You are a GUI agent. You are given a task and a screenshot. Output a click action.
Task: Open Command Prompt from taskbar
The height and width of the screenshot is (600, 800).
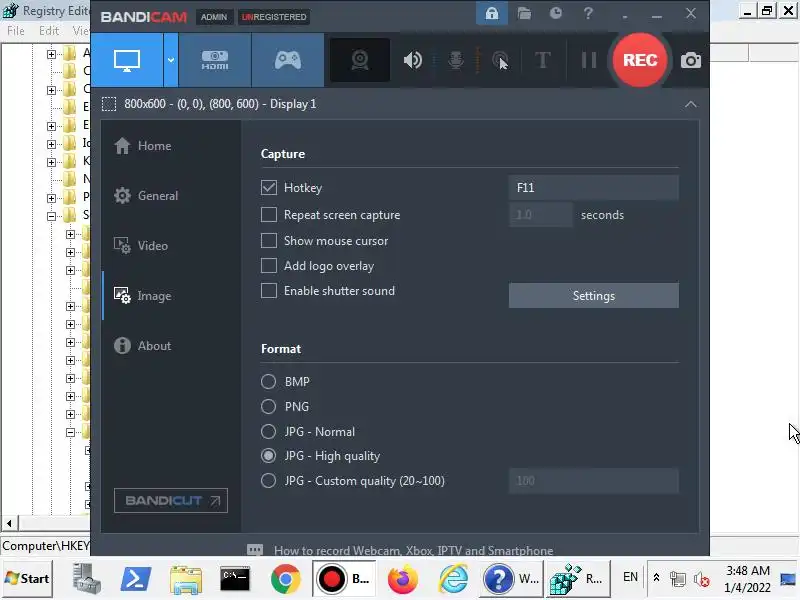[235, 579]
